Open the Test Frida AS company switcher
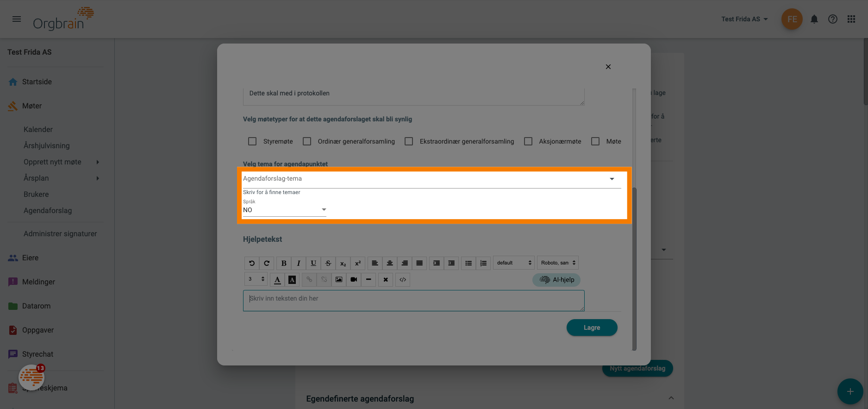Viewport: 868px width, 409px height. pos(744,19)
